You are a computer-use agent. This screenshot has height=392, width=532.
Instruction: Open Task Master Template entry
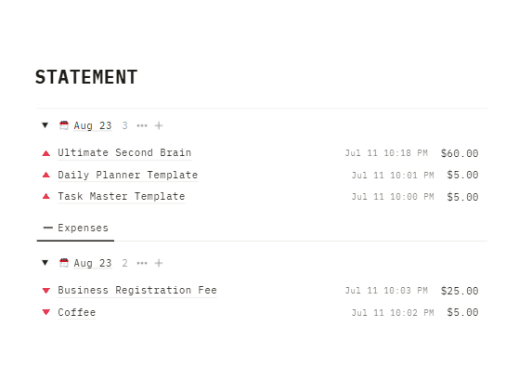(x=122, y=196)
